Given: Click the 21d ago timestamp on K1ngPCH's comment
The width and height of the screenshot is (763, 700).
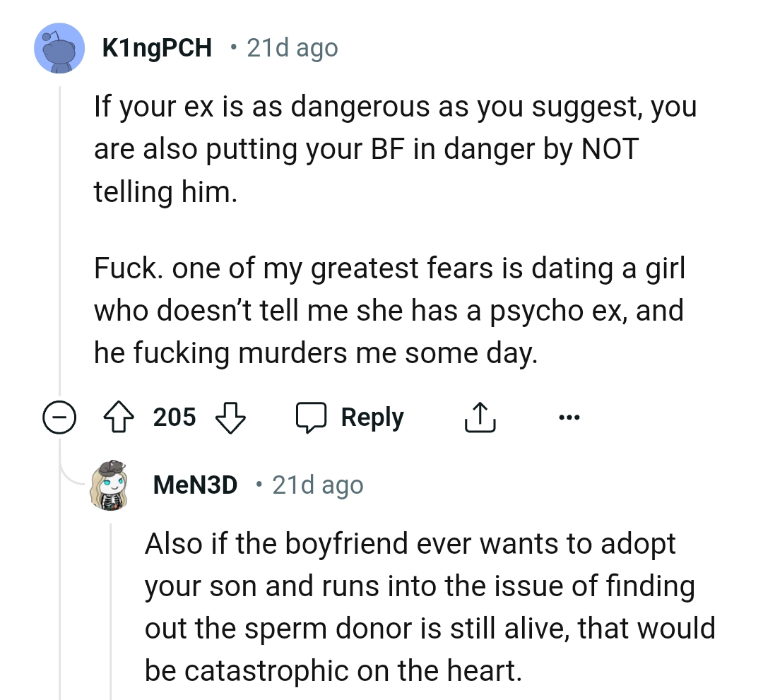Looking at the screenshot, I should pyautogui.click(x=292, y=47).
